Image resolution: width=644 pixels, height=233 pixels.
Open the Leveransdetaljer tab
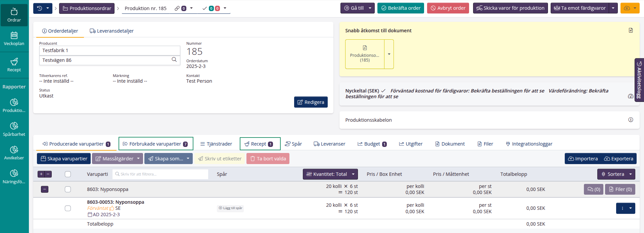pos(111,31)
